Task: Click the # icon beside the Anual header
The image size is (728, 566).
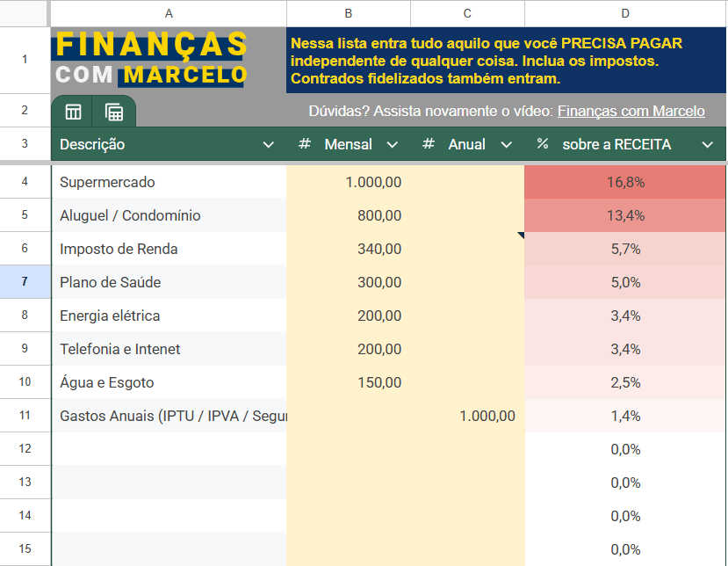Action: click(427, 143)
